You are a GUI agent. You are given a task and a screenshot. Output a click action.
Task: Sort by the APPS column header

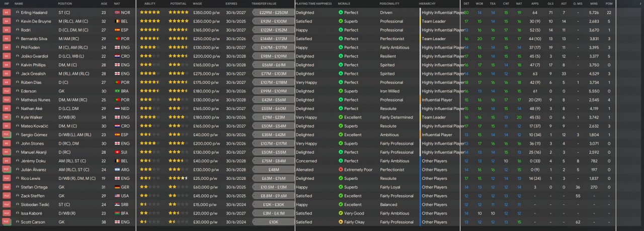tap(535, 4)
